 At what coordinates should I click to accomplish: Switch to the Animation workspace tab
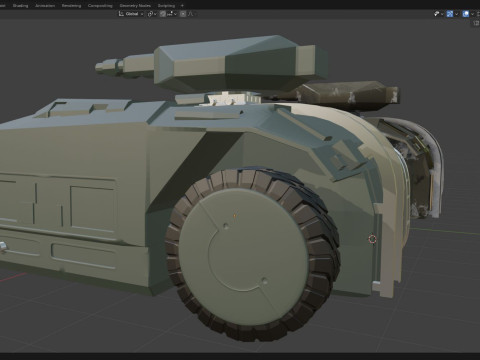click(45, 6)
